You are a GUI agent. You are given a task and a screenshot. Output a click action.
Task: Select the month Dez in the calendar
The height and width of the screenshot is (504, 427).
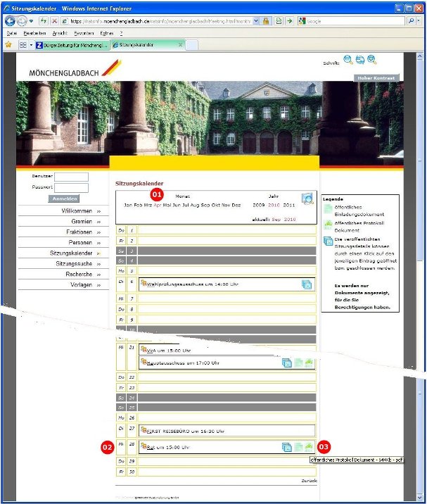click(x=236, y=205)
